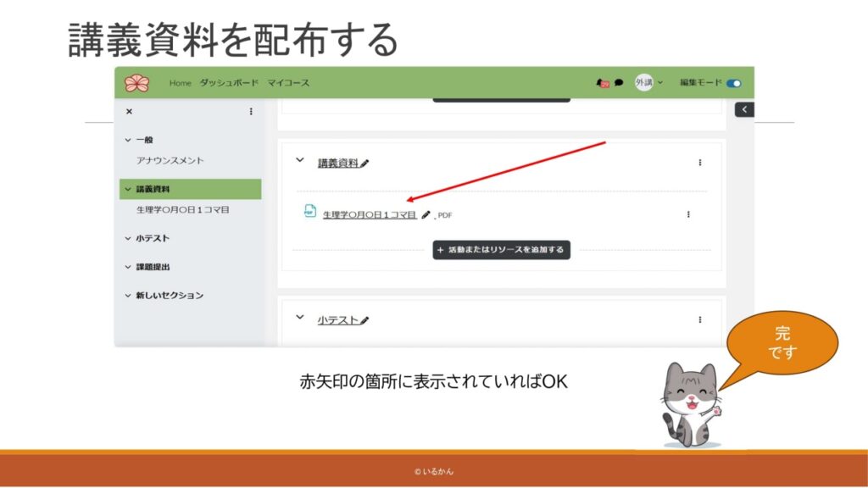
Task: Open three-dot menu for the PDF resource
Action: coord(687,214)
